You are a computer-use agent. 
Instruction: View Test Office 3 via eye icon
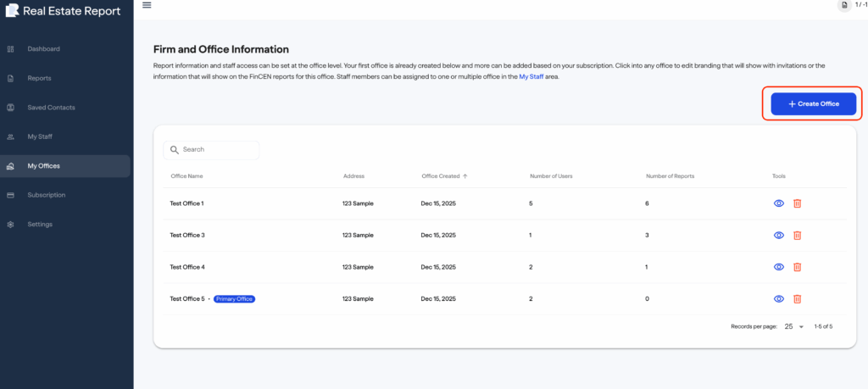[778, 235]
